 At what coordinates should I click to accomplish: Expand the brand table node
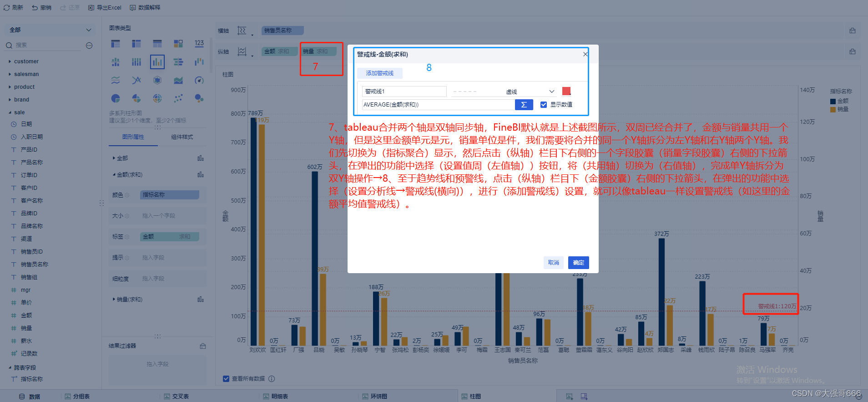tap(10, 100)
